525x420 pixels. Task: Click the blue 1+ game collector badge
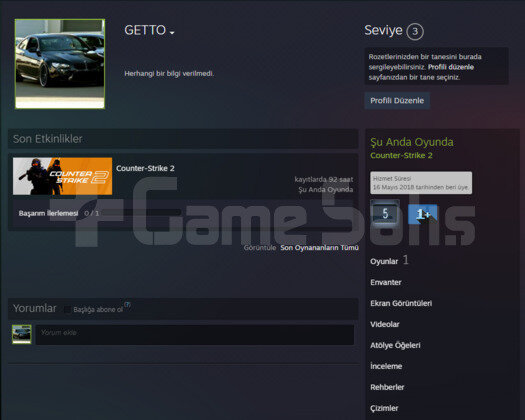click(422, 214)
